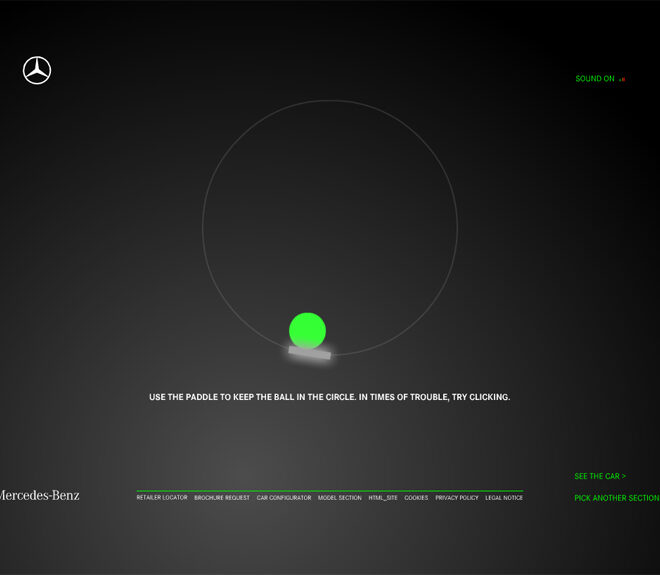This screenshot has height=575, width=660.
Task: Launch the Car Configurator
Action: [x=284, y=498]
